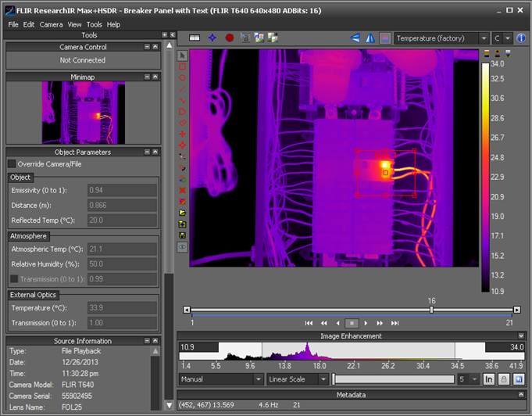Jump to first frame button
The width and height of the screenshot is (532, 416).
click(x=309, y=323)
